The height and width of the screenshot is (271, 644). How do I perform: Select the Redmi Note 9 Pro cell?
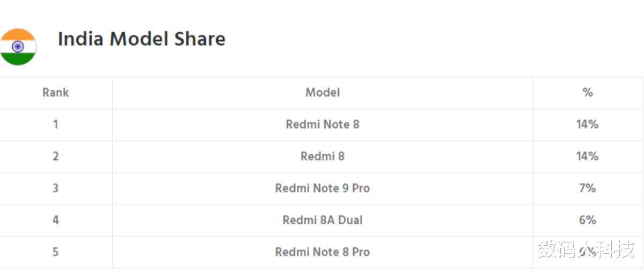click(323, 188)
